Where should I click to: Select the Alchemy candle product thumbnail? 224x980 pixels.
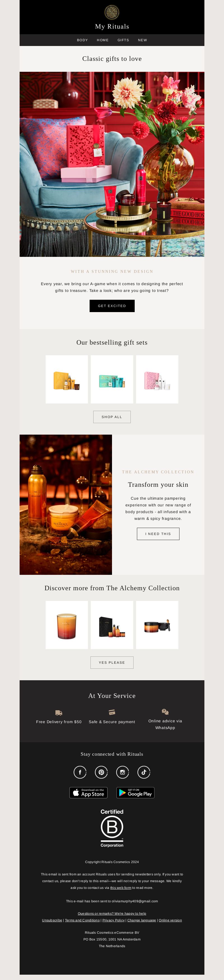tap(67, 625)
